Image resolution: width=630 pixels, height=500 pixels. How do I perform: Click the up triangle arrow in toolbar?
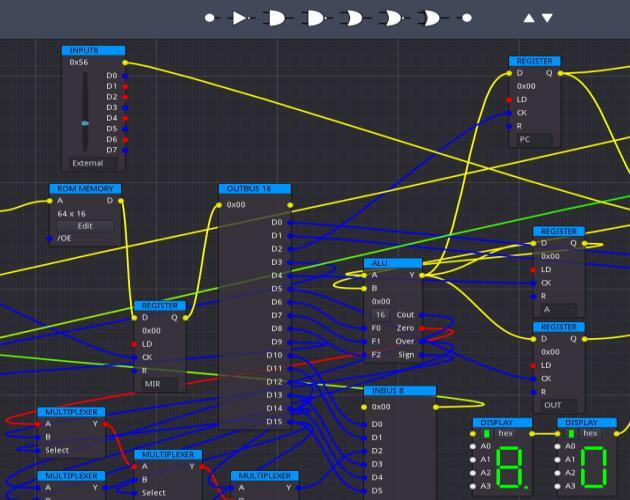pos(529,18)
